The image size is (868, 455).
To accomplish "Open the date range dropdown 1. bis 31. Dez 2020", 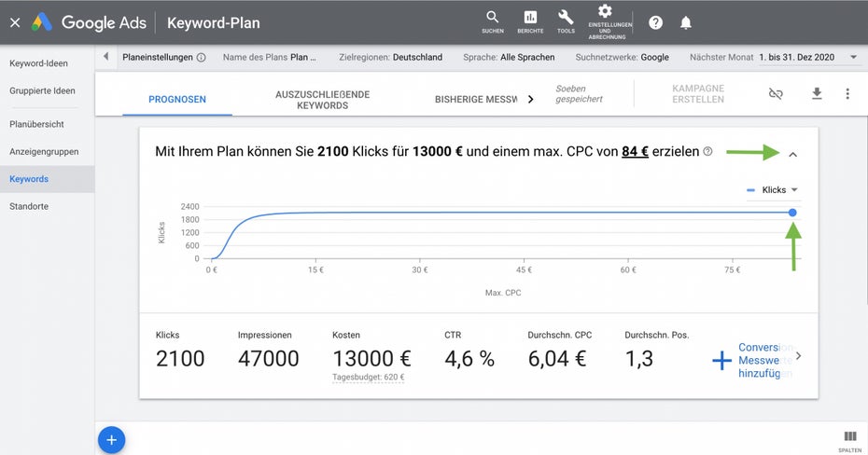I will point(807,58).
